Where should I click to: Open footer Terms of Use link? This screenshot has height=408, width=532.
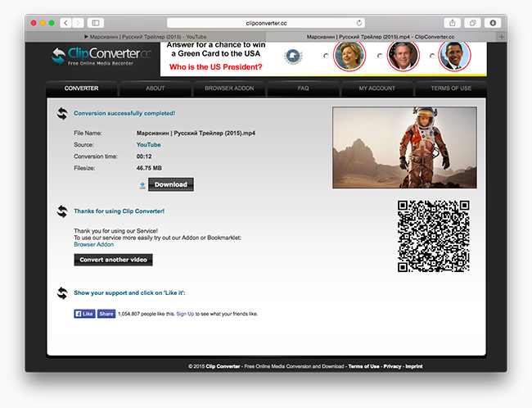pyautogui.click(x=363, y=366)
